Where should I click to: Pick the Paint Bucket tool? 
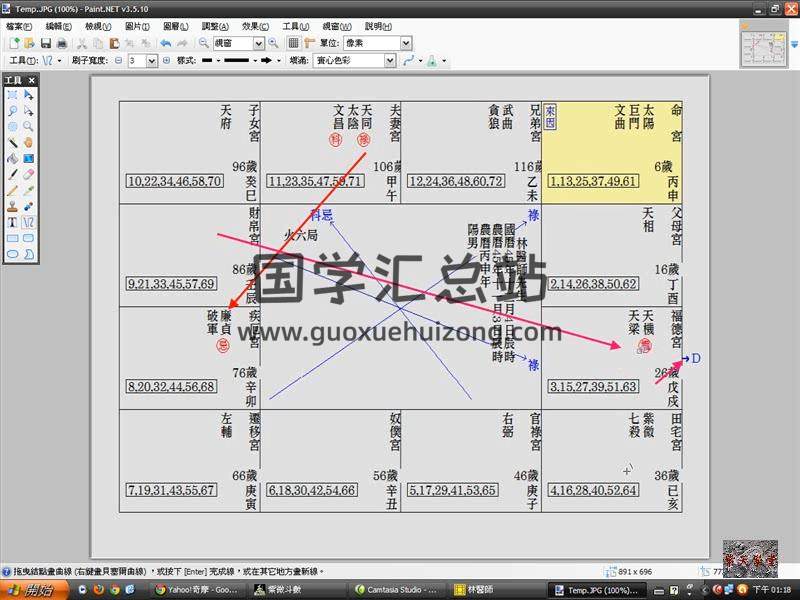coord(12,158)
